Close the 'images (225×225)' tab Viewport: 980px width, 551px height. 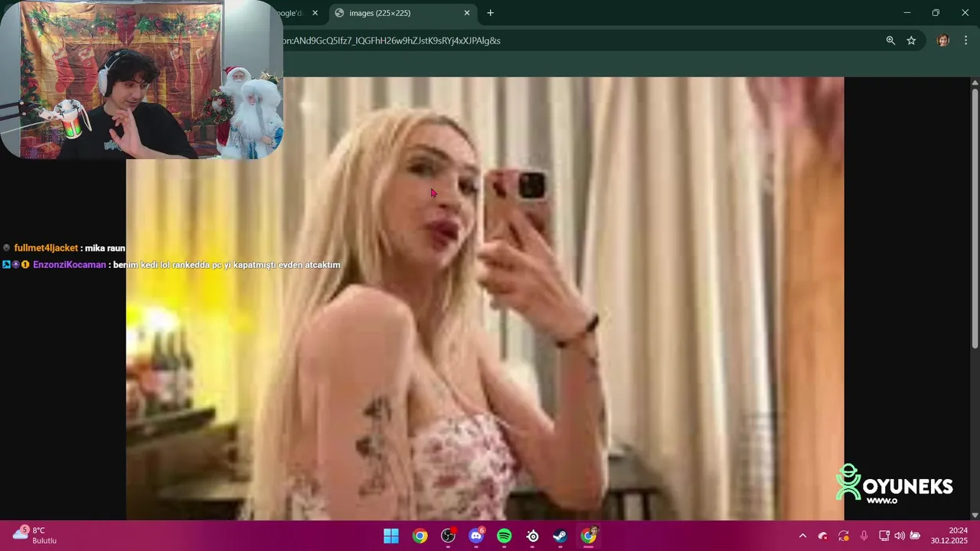tap(467, 13)
